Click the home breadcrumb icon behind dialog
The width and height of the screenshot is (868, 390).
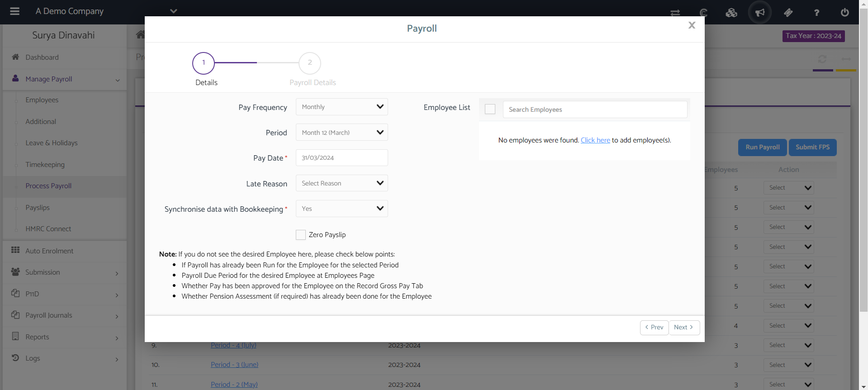pos(140,34)
